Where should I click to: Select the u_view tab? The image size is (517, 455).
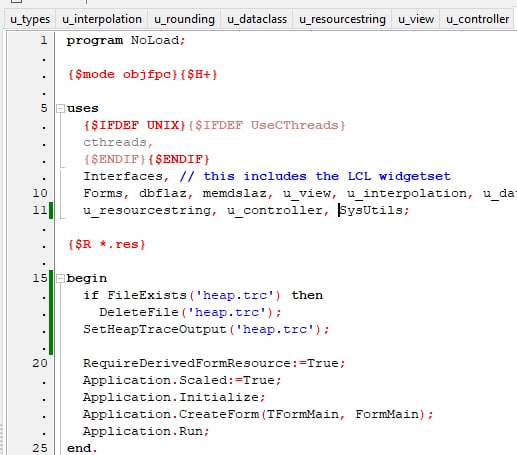[416, 19]
